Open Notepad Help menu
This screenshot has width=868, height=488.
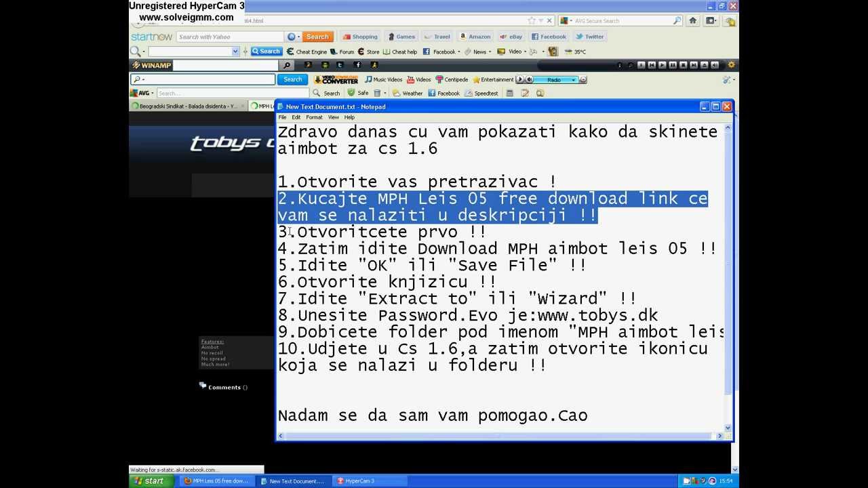point(349,117)
